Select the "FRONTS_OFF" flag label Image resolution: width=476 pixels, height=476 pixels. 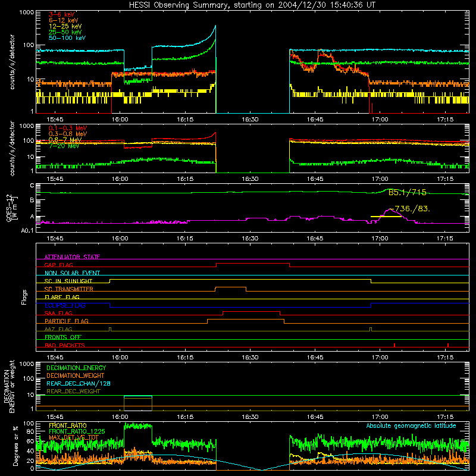(x=63, y=337)
